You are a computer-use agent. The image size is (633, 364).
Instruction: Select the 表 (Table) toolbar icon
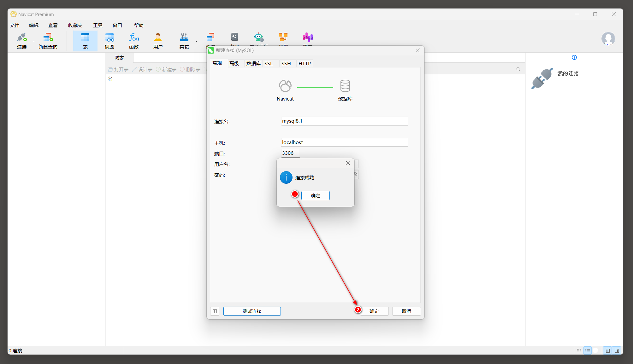(85, 41)
